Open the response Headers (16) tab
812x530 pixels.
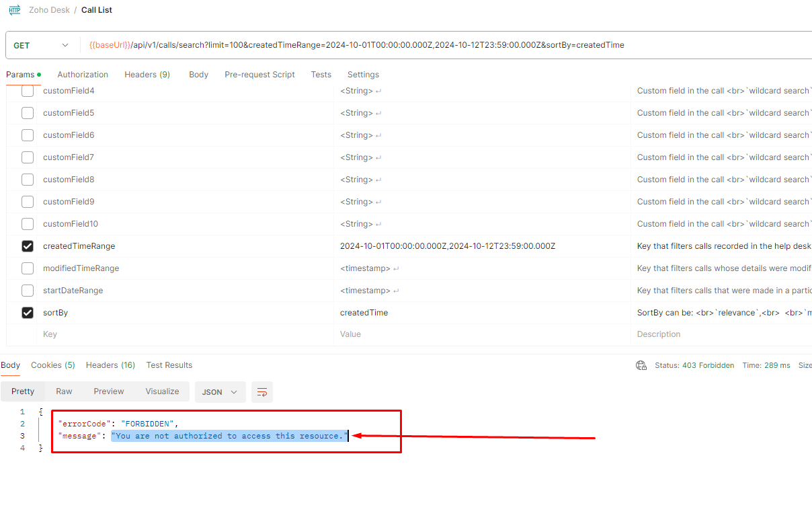tap(110, 365)
